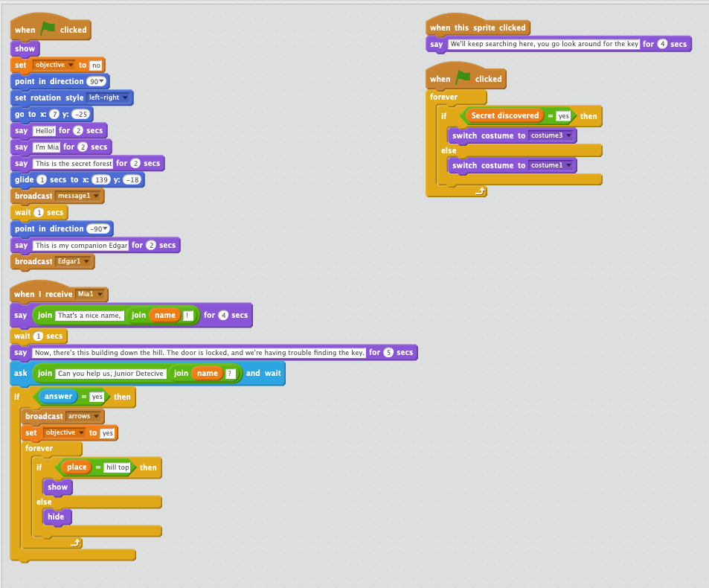Open the Mia1 dropdown in the when-I-receive block
The width and height of the screenshot is (709, 588).
coord(89,294)
